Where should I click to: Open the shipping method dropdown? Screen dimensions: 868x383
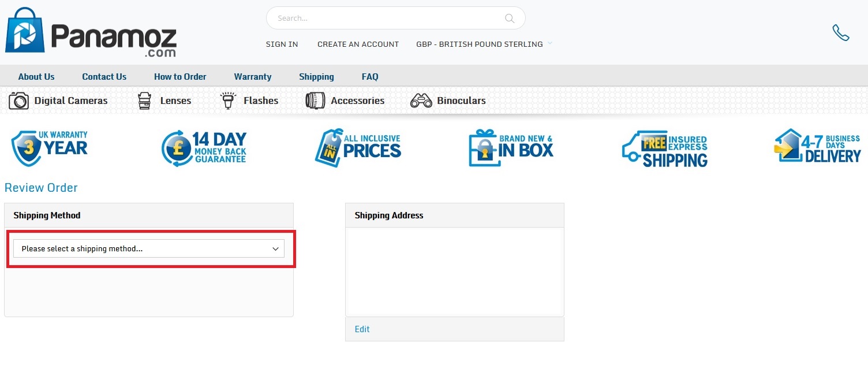tap(149, 248)
